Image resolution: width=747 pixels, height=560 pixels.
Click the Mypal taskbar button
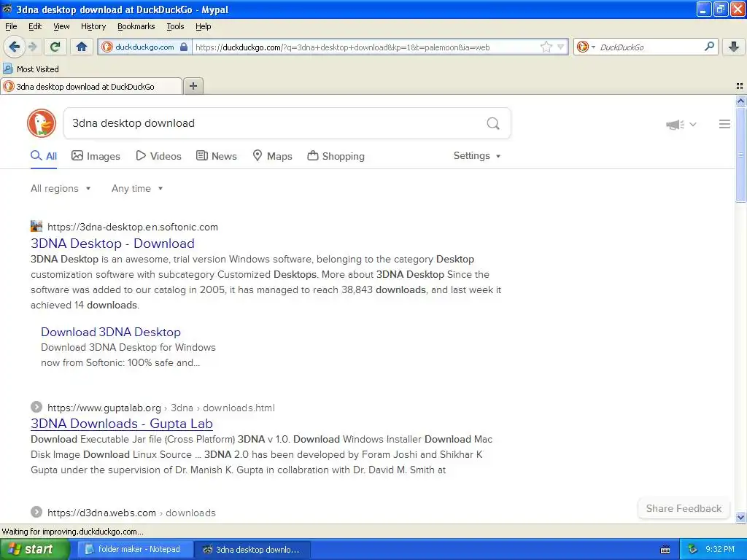[253, 549]
